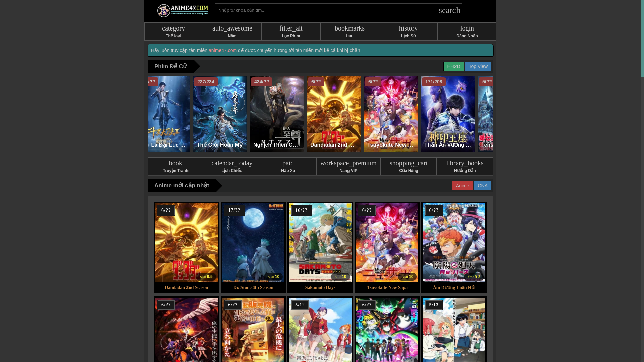Image resolution: width=644 pixels, height=362 pixels.
Task: Open Thế Giới Hoàn Mỹ featured poster
Action: (x=220, y=114)
